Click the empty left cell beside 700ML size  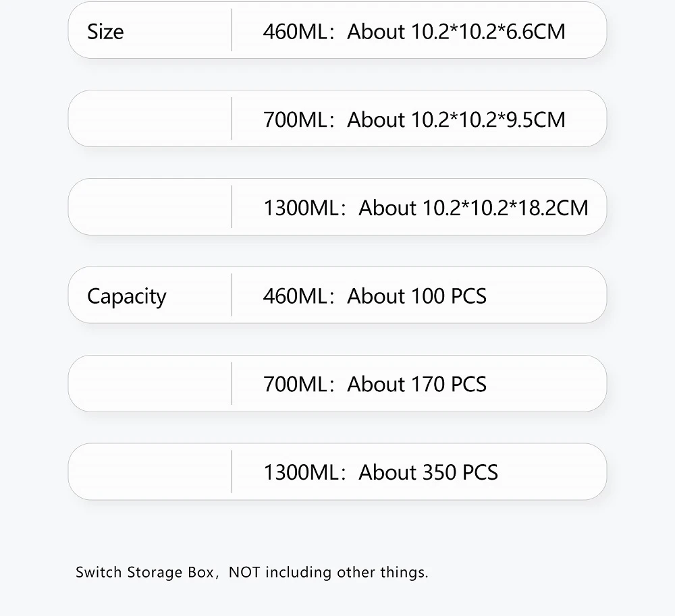tap(150, 118)
